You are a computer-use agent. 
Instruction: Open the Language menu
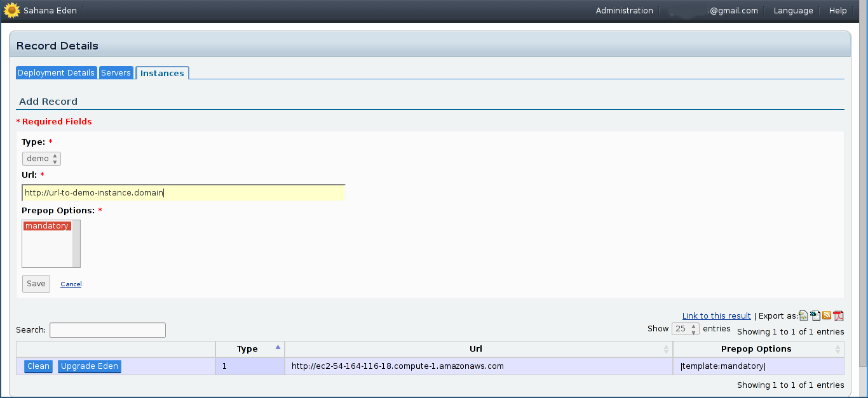[x=793, y=11]
